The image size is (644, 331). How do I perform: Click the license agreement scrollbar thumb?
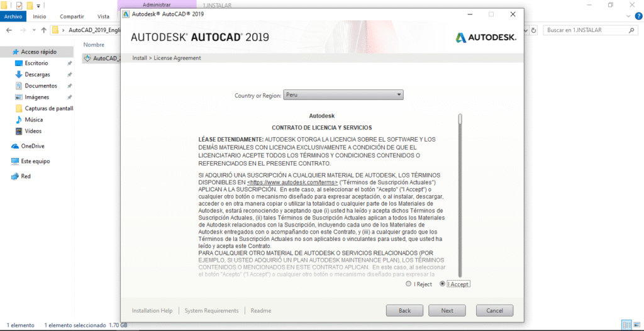tap(460, 119)
